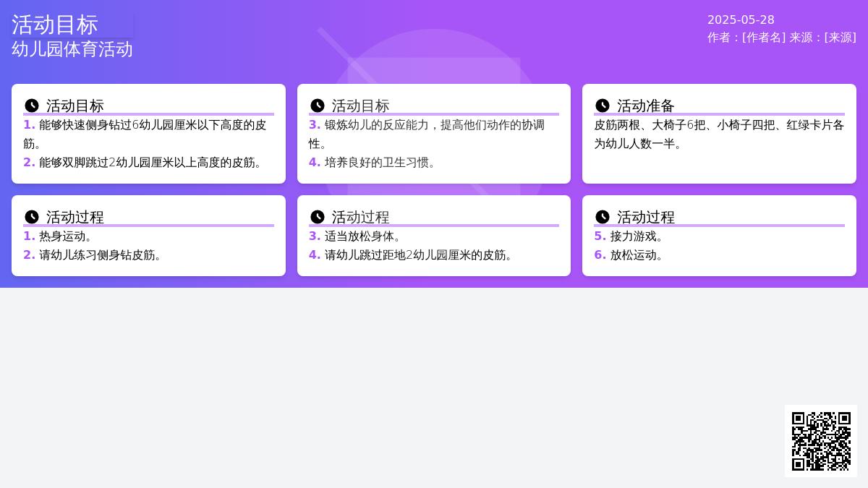Click item 能够快速侧身钻过6幼儿园厘米以下高度的皮筋
This screenshot has width=868, height=488.
pyautogui.click(x=148, y=134)
